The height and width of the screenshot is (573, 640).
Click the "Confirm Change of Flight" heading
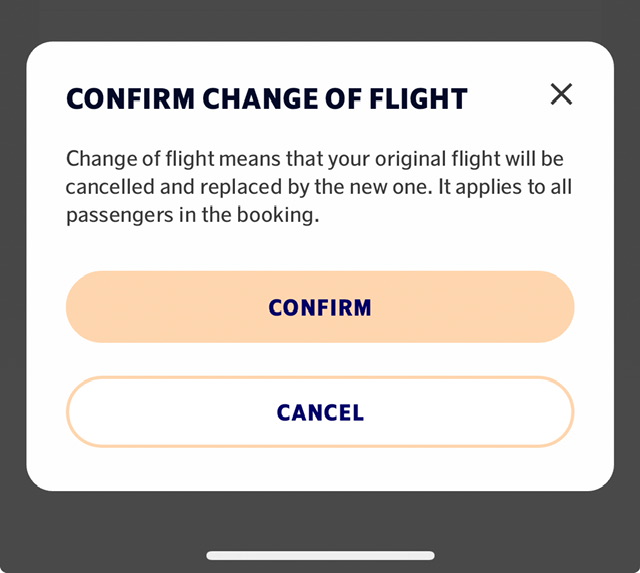click(266, 99)
